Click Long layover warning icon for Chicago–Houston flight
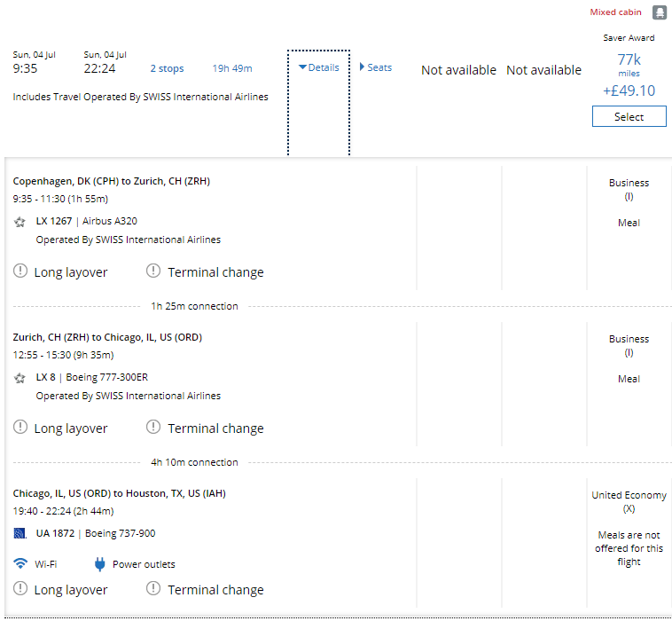 [20, 589]
